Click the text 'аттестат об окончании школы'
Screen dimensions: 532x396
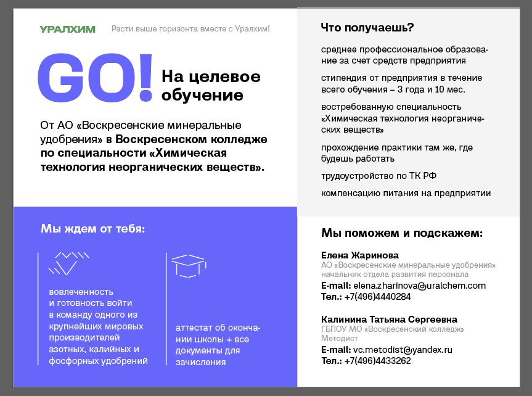click(218, 334)
